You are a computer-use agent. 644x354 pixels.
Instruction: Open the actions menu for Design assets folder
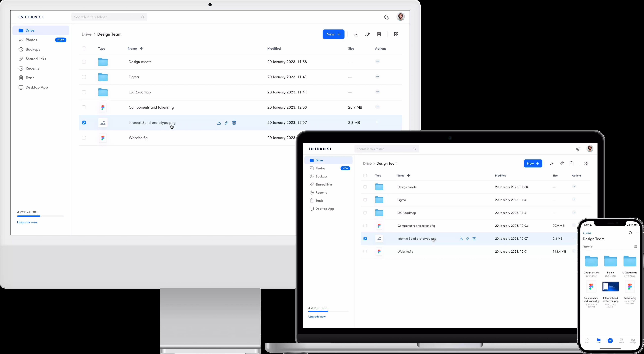378,62
